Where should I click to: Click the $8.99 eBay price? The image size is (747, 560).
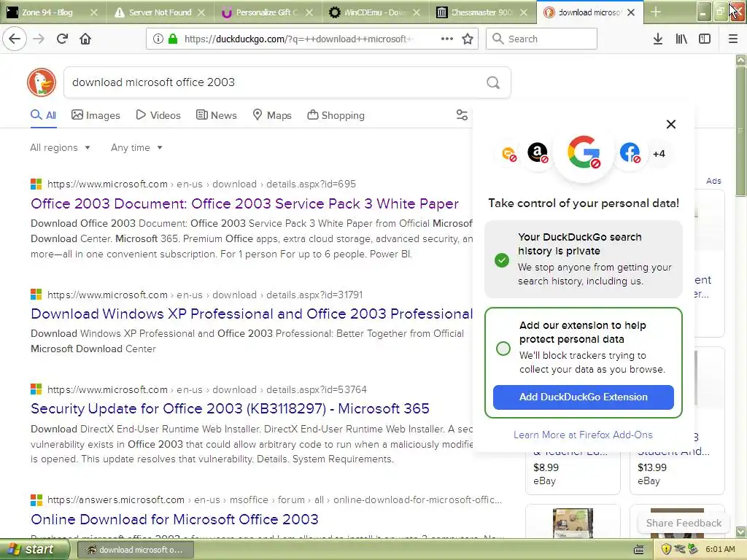[546, 467]
